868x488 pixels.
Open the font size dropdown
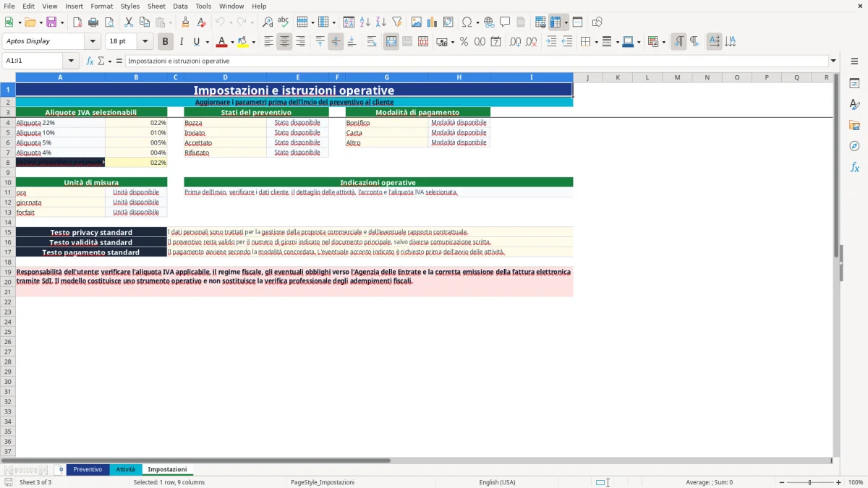(x=145, y=42)
